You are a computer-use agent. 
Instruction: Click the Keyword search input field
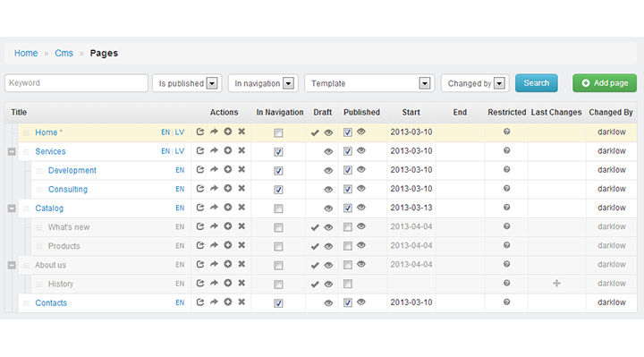coord(76,83)
